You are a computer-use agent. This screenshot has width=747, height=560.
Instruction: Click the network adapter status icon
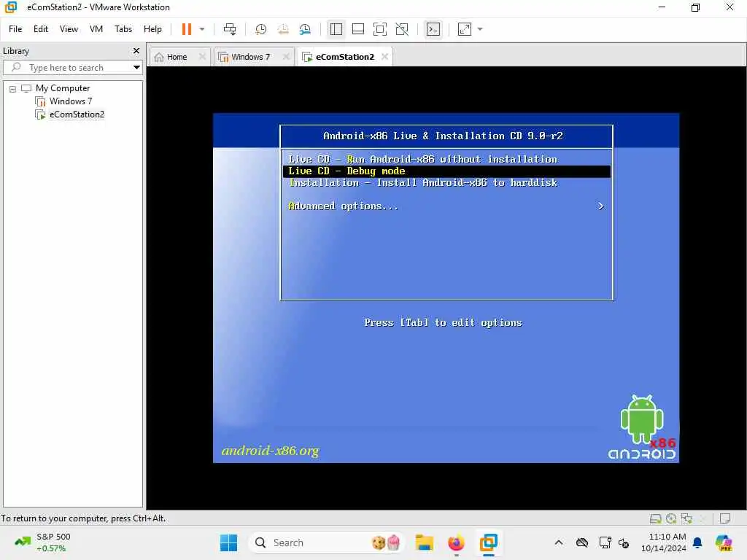[686, 518]
